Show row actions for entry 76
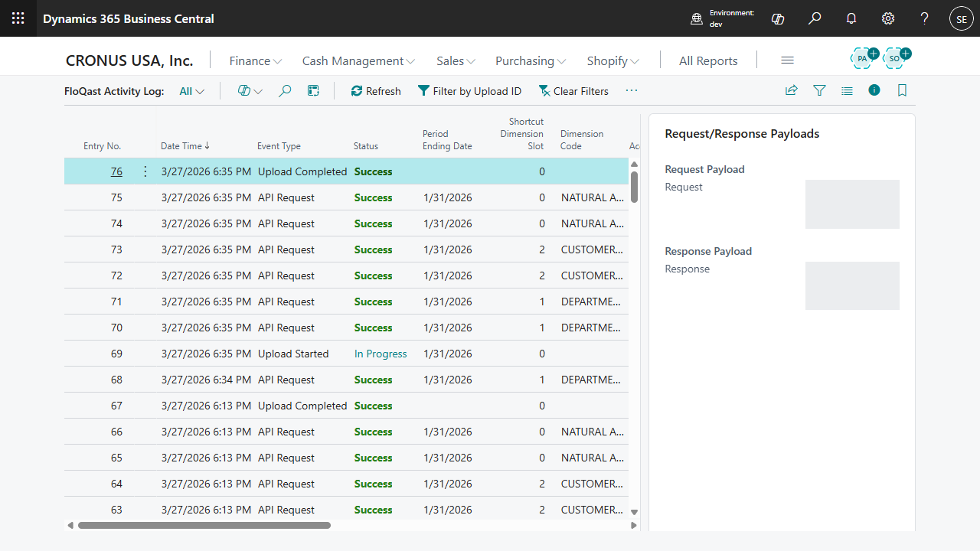 click(145, 171)
